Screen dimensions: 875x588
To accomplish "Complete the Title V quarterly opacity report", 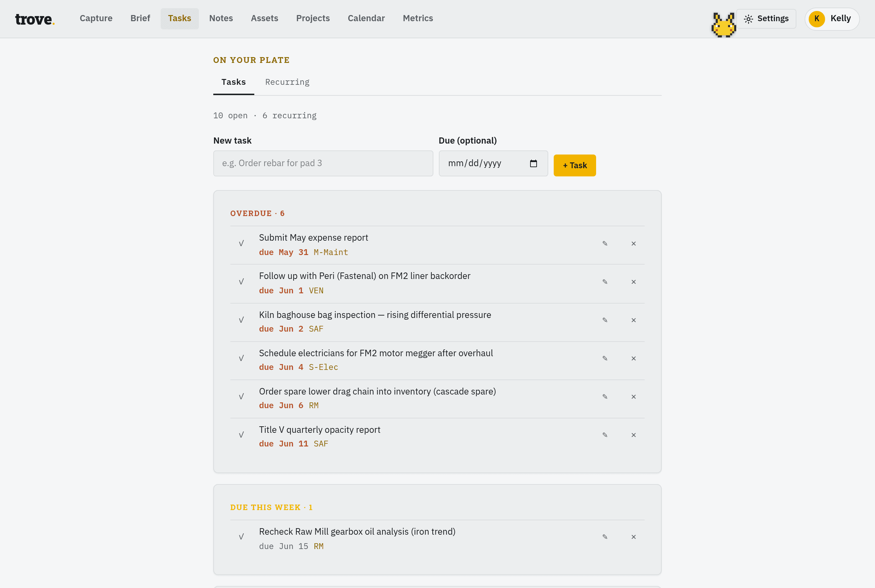I will click(241, 435).
